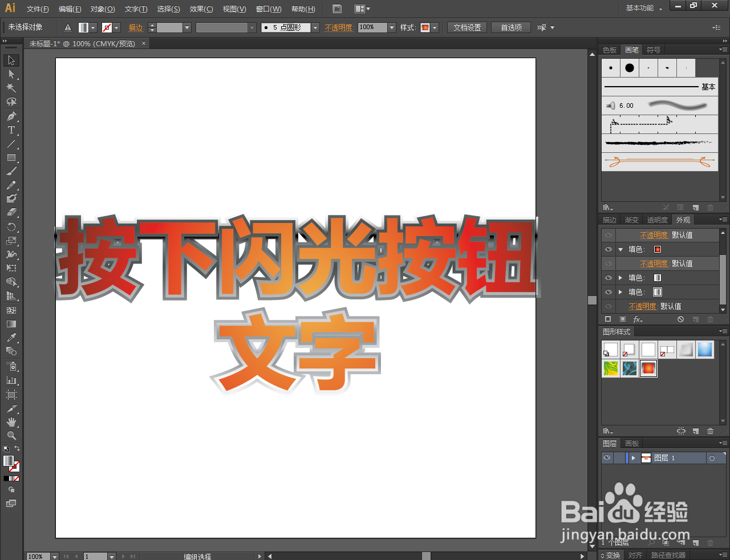This screenshot has height=560, width=730.
Task: Open the fx effects menu in Appearance panel
Action: [638, 319]
